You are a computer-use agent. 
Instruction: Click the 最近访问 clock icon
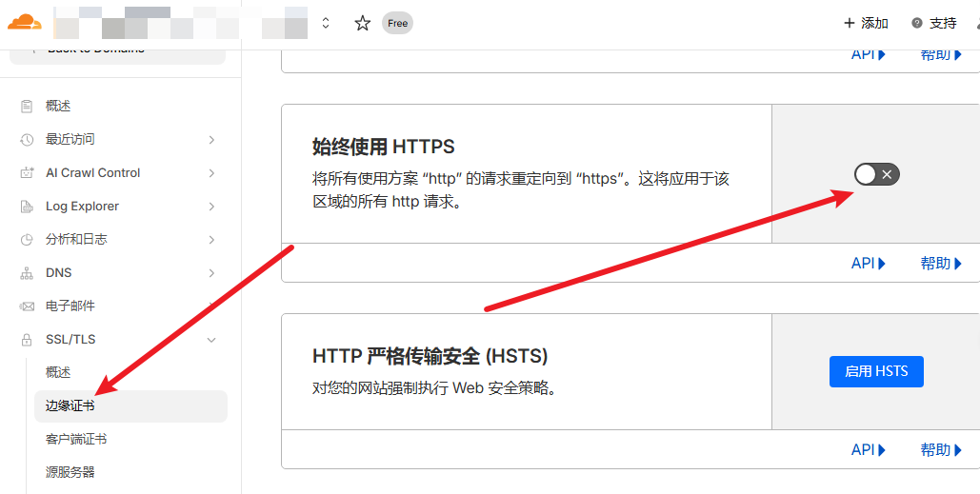(27, 140)
